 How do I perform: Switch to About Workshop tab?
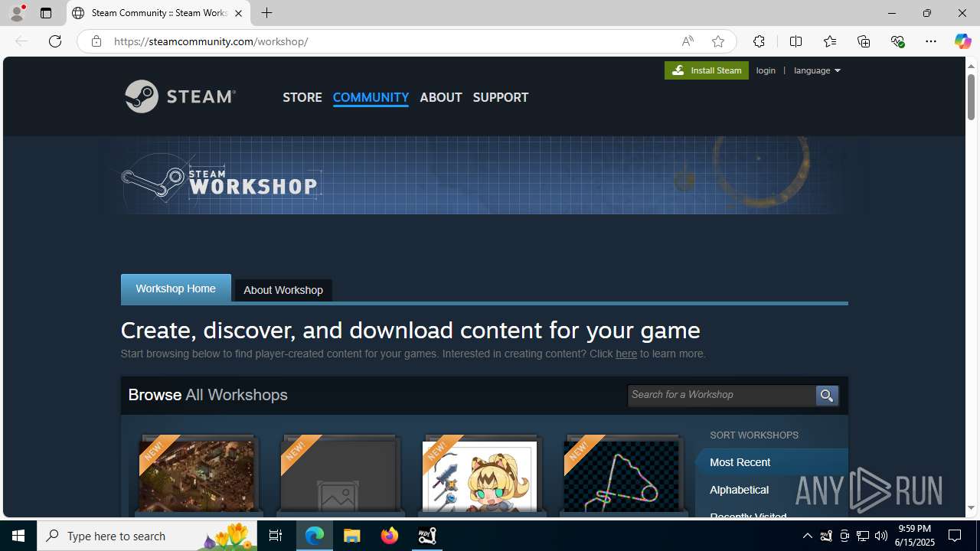(283, 290)
